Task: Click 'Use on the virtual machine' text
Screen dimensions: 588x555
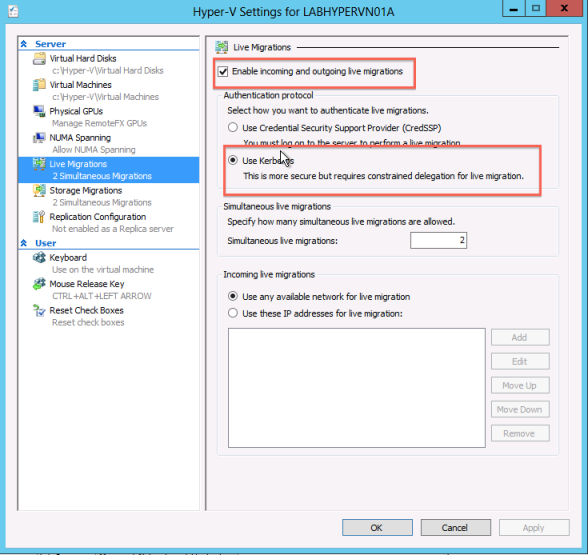Action: pyautogui.click(x=103, y=270)
